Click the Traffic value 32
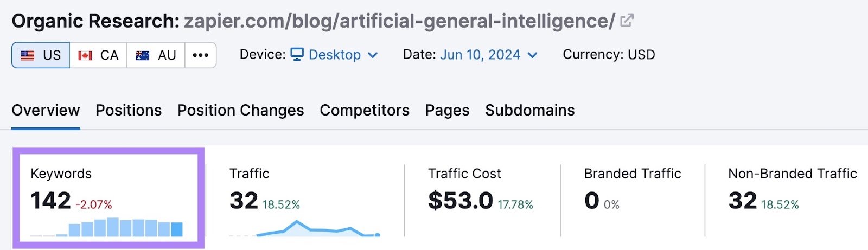This screenshot has width=868, height=250. pyautogui.click(x=243, y=201)
